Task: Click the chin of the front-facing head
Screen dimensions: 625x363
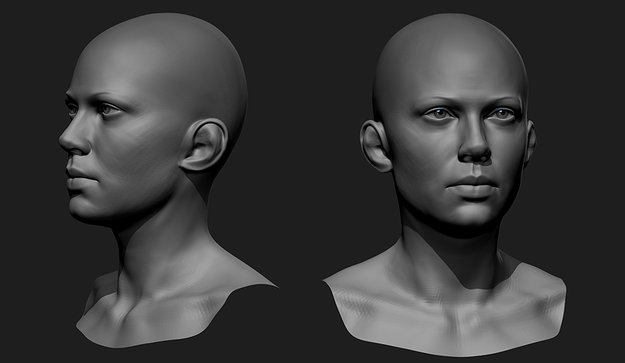Action: [473, 215]
